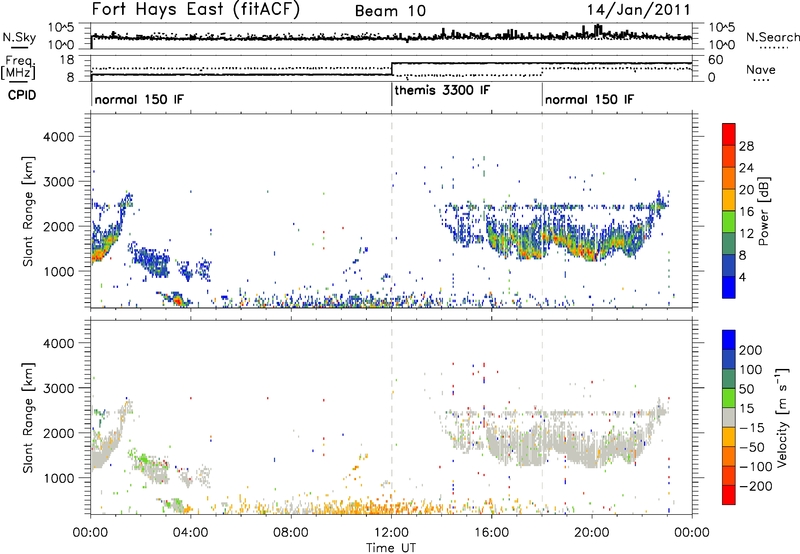
Task: Click the dashed 18:00 marker in velocity panel
Action: pos(542,417)
